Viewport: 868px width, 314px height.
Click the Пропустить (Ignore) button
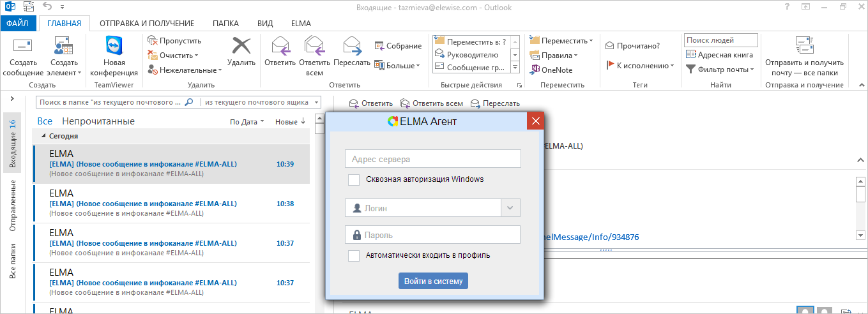tap(174, 41)
